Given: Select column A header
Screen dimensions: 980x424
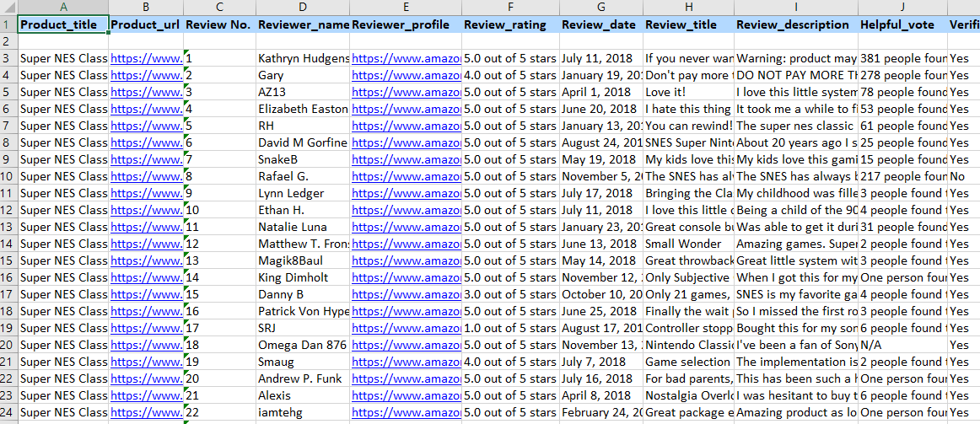Looking at the screenshot, I should click(63, 8).
